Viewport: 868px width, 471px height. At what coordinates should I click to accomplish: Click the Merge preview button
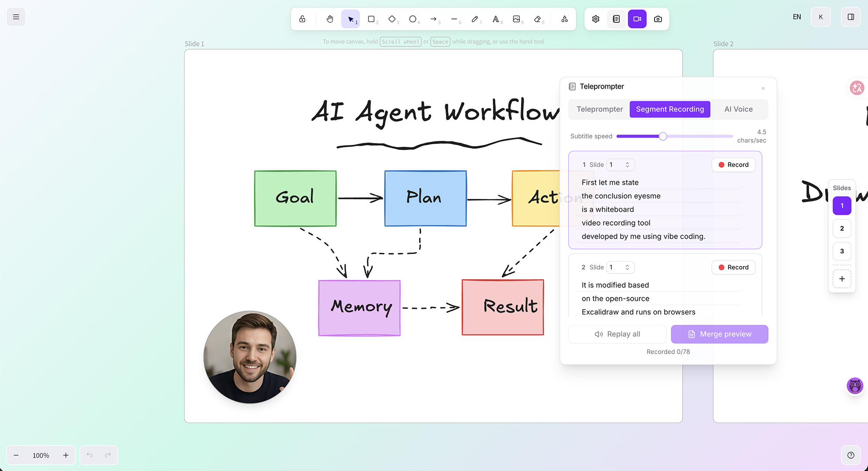720,334
